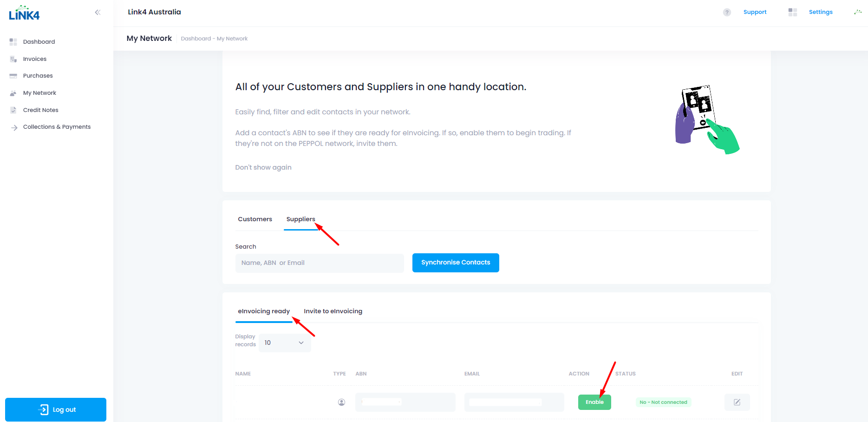Click the Don't show again link

click(x=263, y=167)
